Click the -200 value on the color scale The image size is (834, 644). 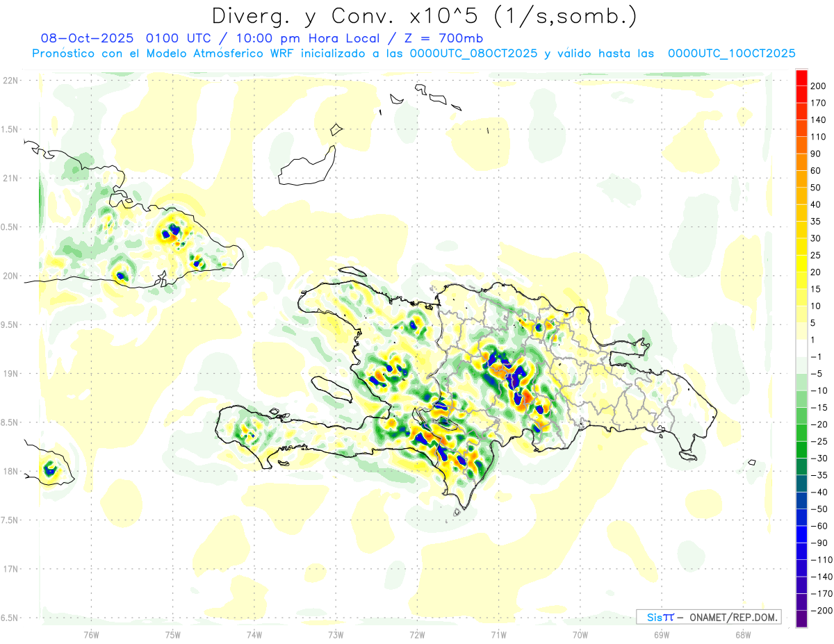(820, 610)
